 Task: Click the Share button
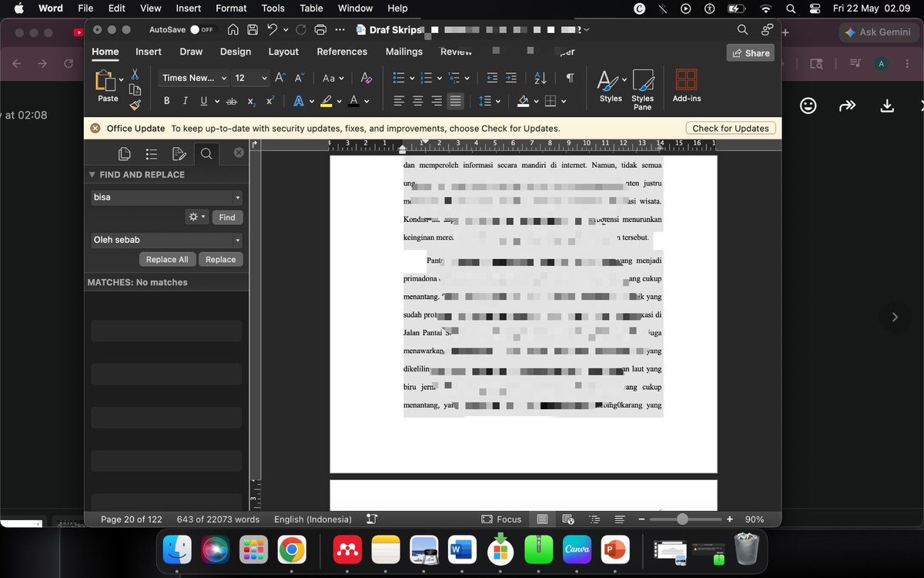pyautogui.click(x=751, y=53)
